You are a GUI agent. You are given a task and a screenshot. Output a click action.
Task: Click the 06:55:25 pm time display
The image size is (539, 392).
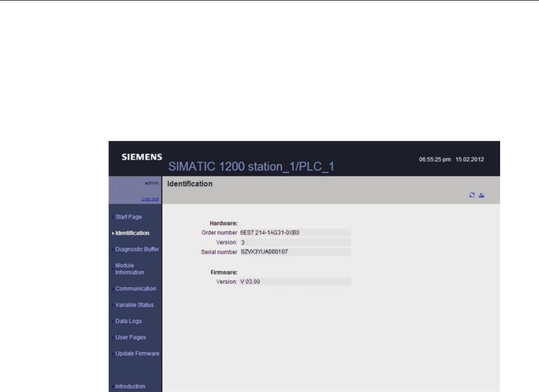point(435,159)
